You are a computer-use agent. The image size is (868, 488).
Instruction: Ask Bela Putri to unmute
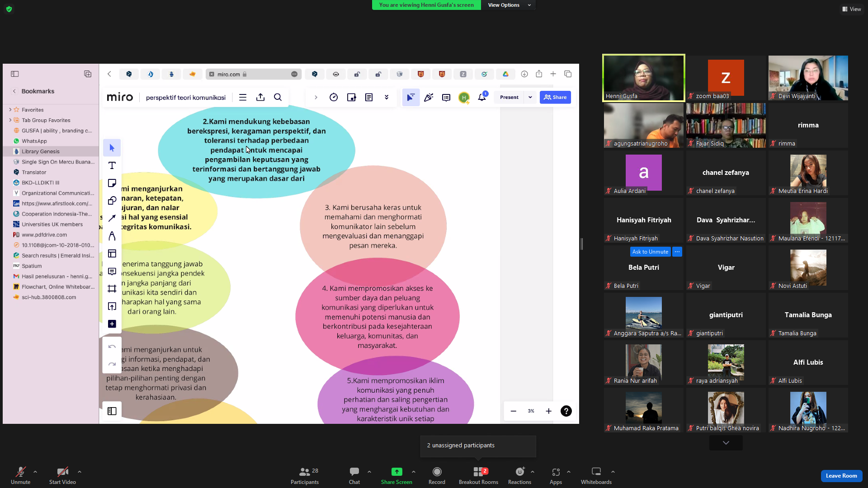(x=650, y=252)
